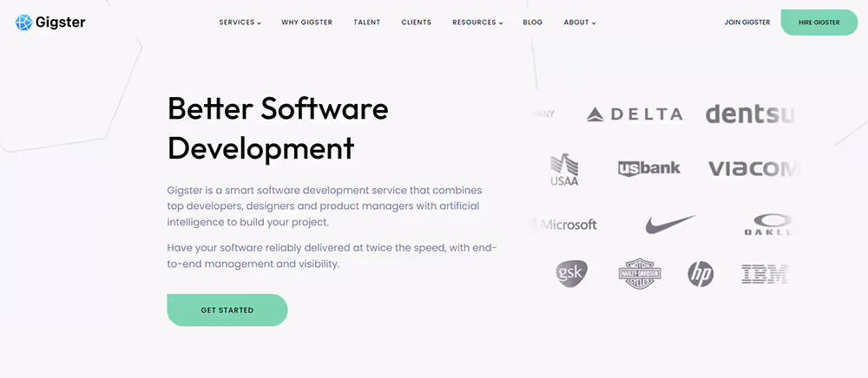Image resolution: width=868 pixels, height=378 pixels.
Task: Click the Delta client logo
Action: click(x=635, y=114)
